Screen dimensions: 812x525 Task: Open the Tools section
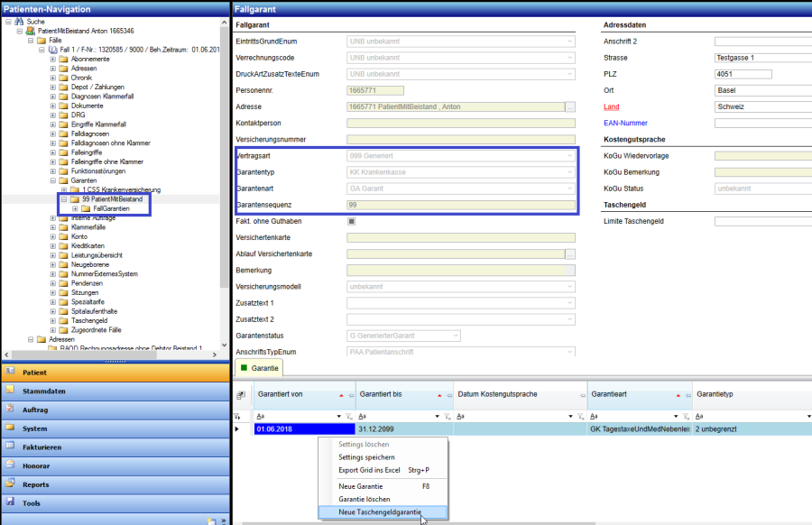pos(32,503)
